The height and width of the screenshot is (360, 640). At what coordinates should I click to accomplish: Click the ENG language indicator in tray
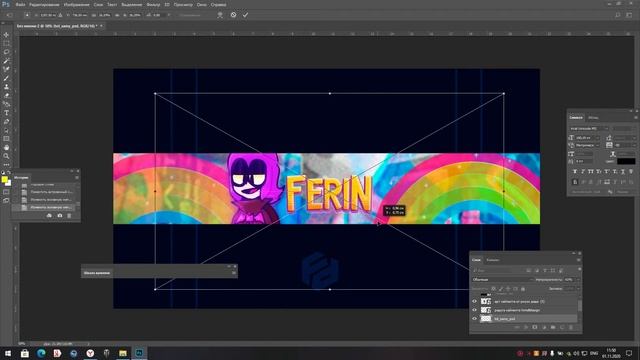[x=594, y=353]
